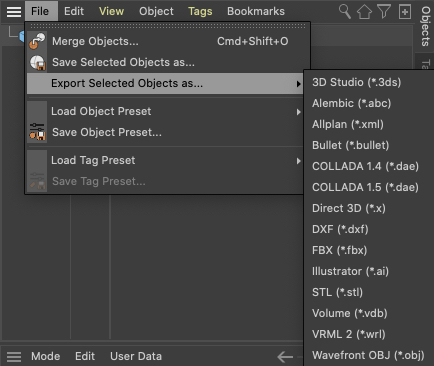Open the Edit menu in Attributes panel
This screenshot has height=366, width=434.
(85, 356)
